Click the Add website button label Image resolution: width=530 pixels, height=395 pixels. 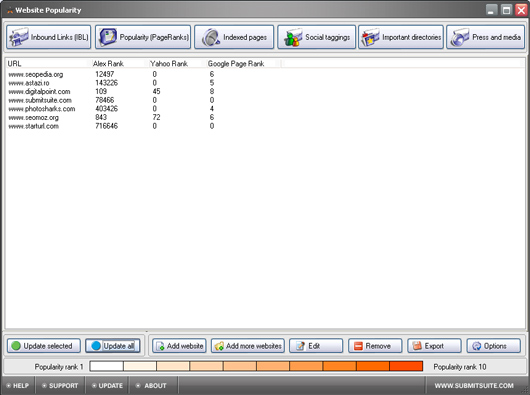185,346
